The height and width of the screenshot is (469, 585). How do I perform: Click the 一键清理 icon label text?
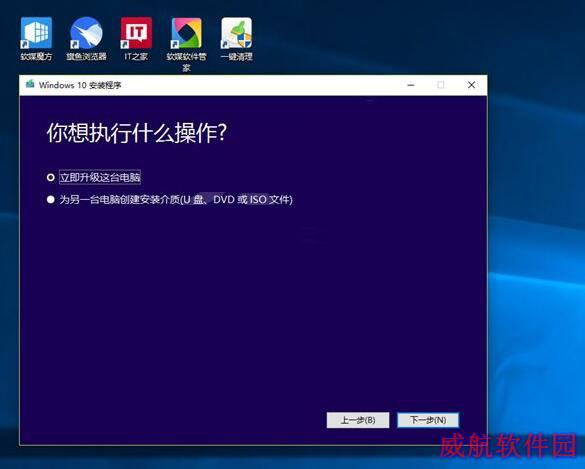(237, 57)
